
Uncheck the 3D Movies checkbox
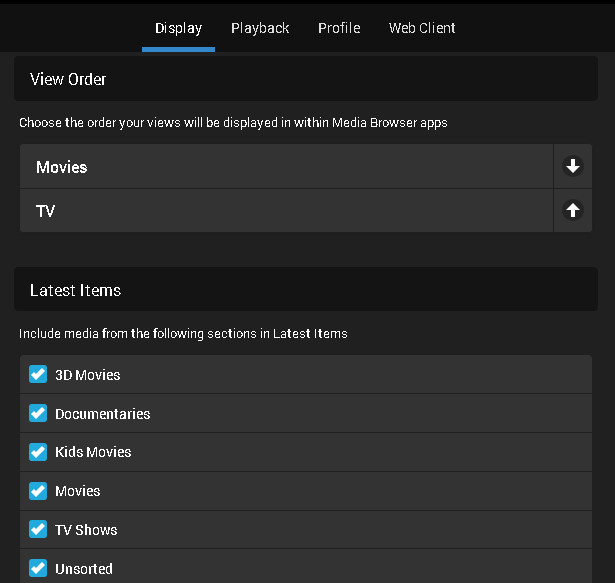[x=38, y=375]
